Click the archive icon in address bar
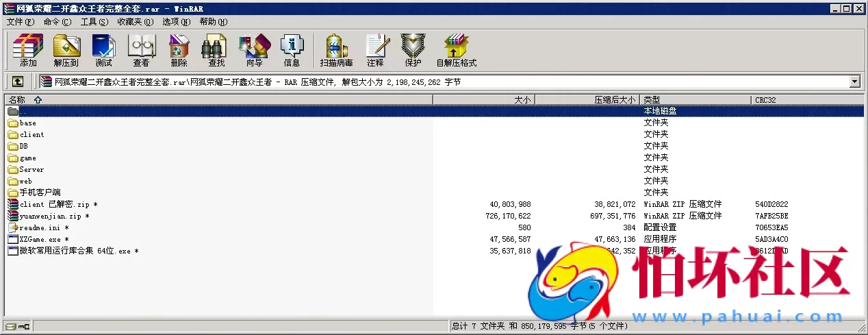868x335 pixels. tap(47, 82)
